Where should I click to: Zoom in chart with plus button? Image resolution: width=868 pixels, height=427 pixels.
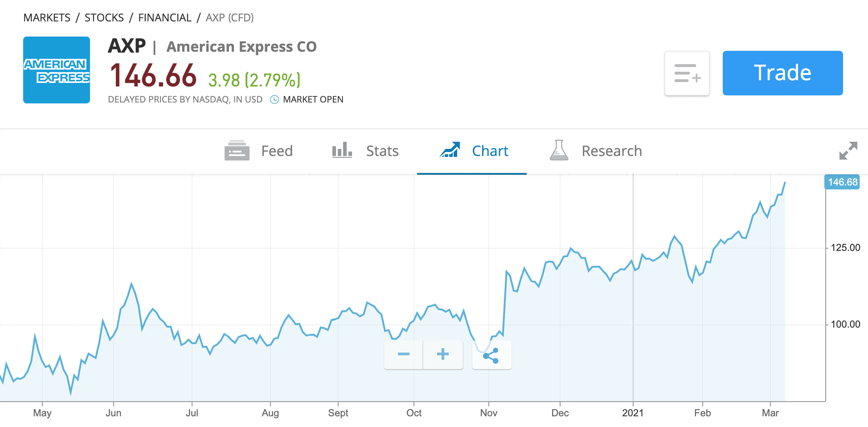click(443, 354)
